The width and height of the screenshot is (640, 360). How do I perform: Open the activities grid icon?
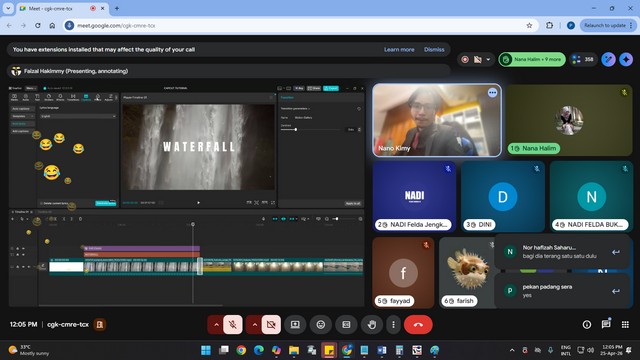coord(625,324)
